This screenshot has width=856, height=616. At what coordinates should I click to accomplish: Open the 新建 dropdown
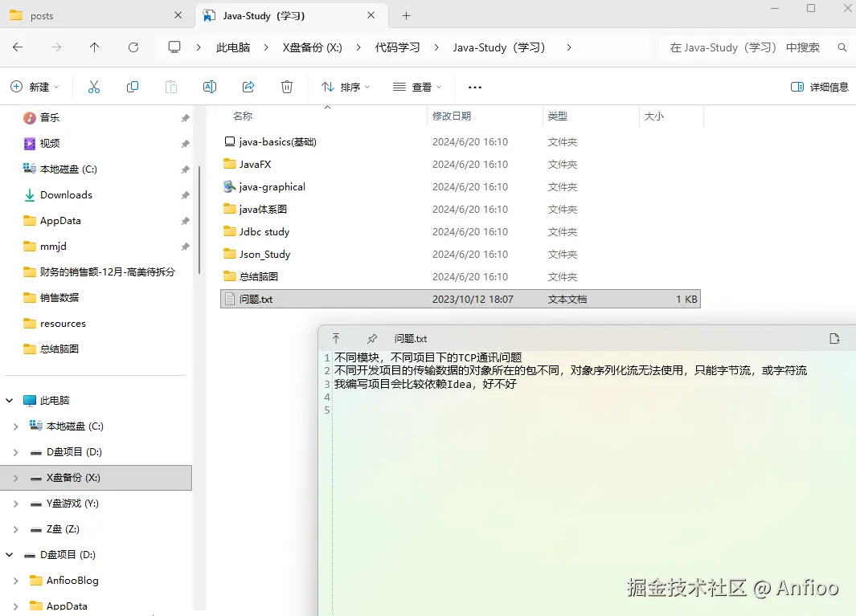(x=35, y=87)
